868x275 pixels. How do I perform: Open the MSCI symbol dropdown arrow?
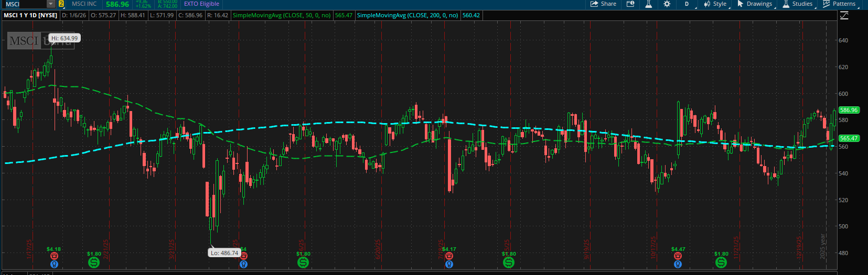(x=50, y=4)
